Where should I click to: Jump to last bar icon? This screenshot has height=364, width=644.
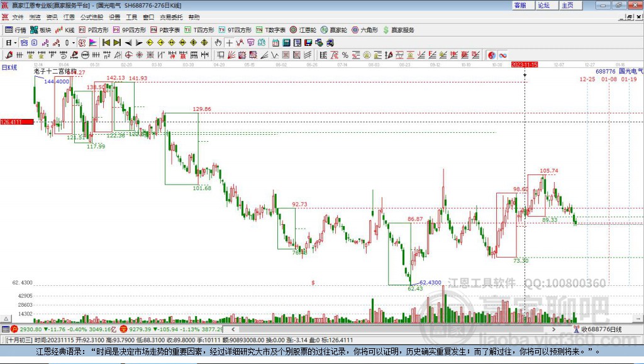click(x=117, y=43)
